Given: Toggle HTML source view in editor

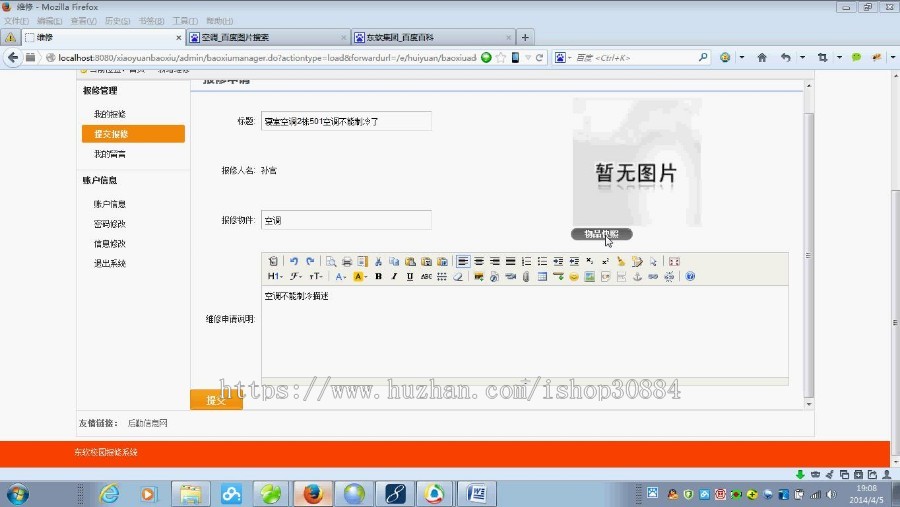Looking at the screenshot, I should click(273, 261).
